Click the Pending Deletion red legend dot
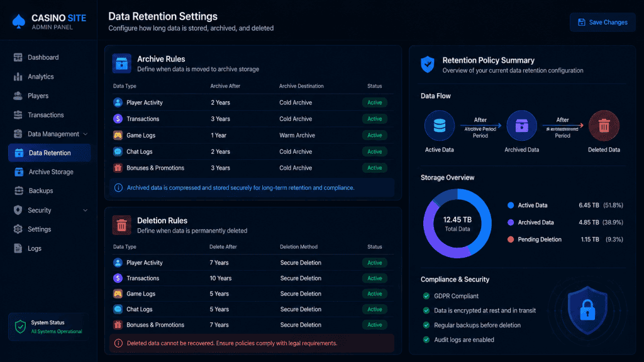 [x=511, y=239]
